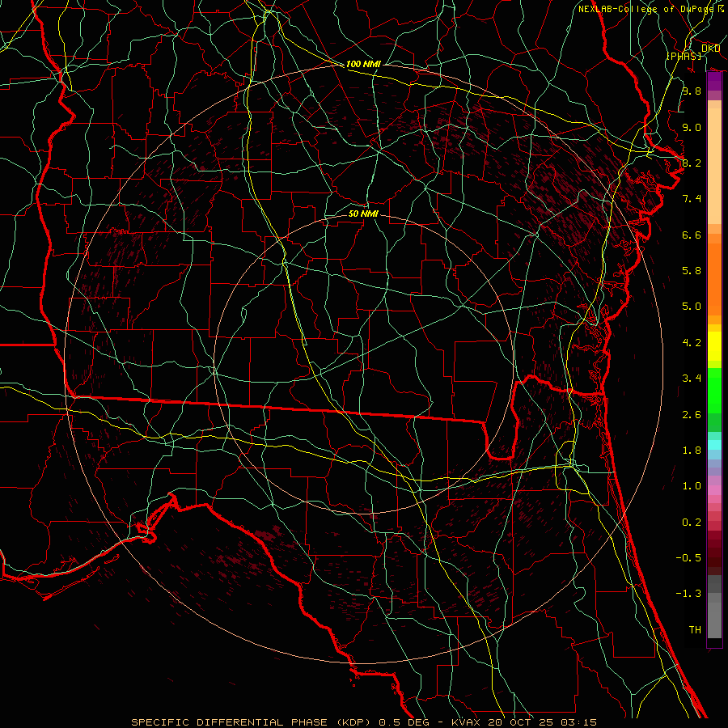The image size is (728, 728).
Task: Click the 3.4 scale value
Action: click(x=692, y=379)
